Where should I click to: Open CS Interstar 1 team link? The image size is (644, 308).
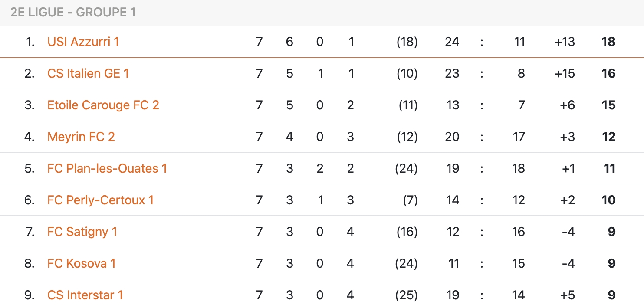coord(85,295)
